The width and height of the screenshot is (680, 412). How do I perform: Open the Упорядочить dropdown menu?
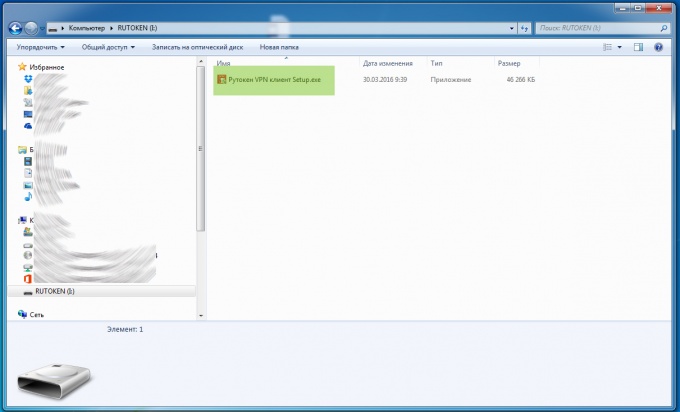pos(40,47)
